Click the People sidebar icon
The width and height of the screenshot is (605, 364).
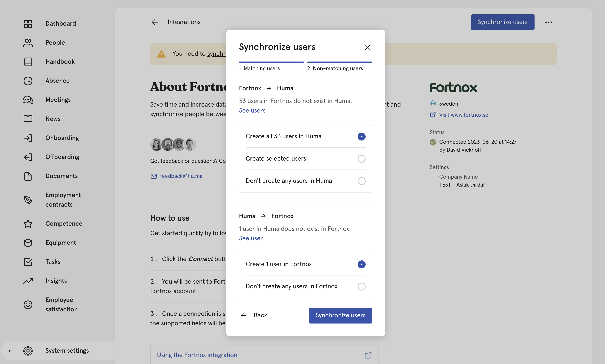pyautogui.click(x=28, y=43)
